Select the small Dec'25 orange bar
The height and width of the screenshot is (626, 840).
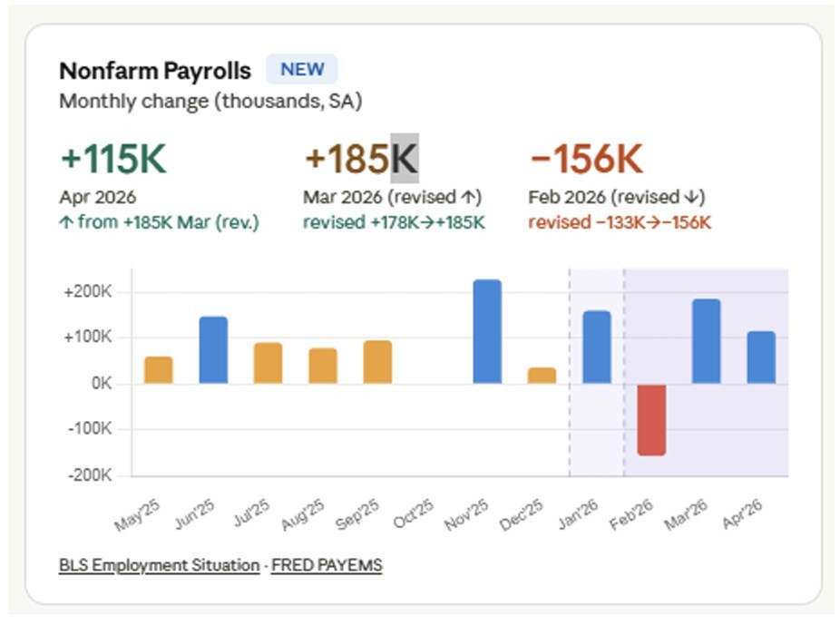[x=542, y=376]
